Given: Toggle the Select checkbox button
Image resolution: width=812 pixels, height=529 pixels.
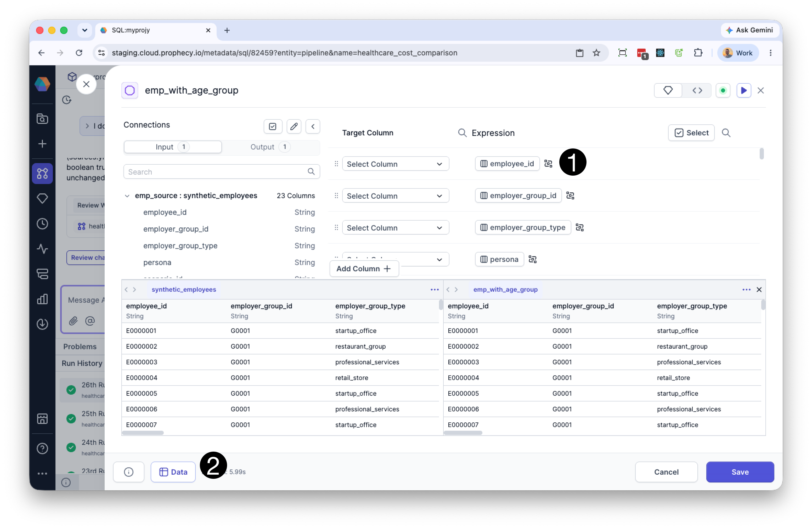Looking at the screenshot, I should [691, 133].
